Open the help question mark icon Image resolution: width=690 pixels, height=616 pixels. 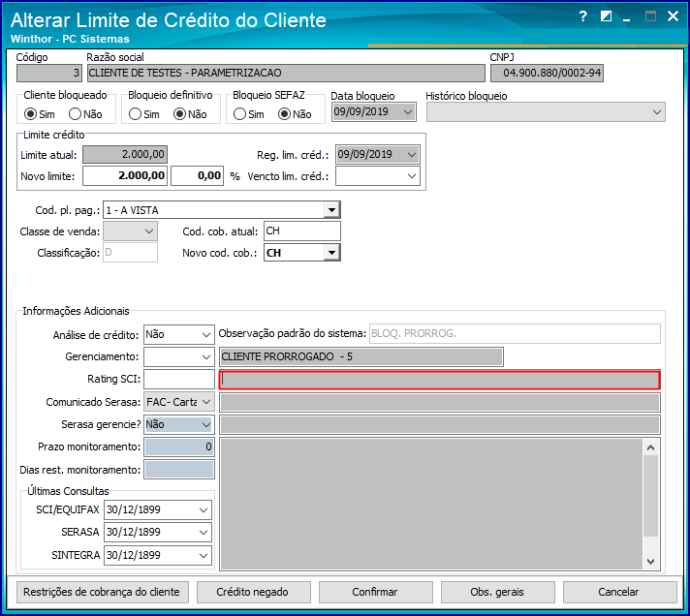583,16
